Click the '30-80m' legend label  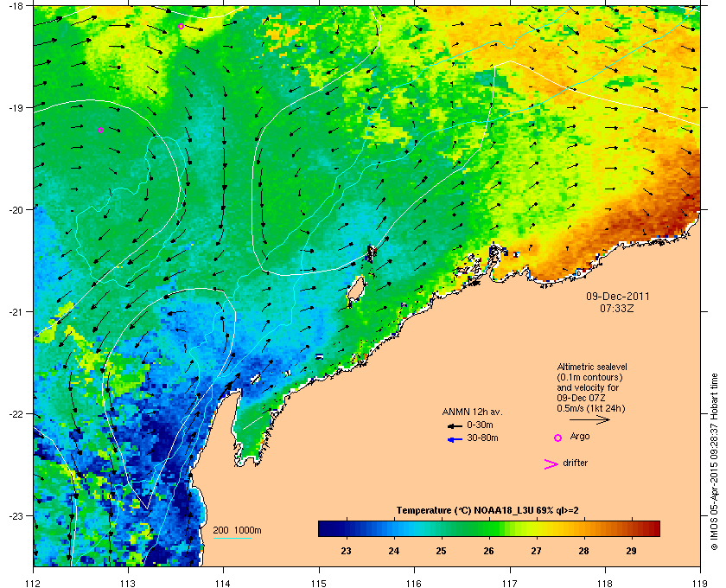click(x=482, y=438)
